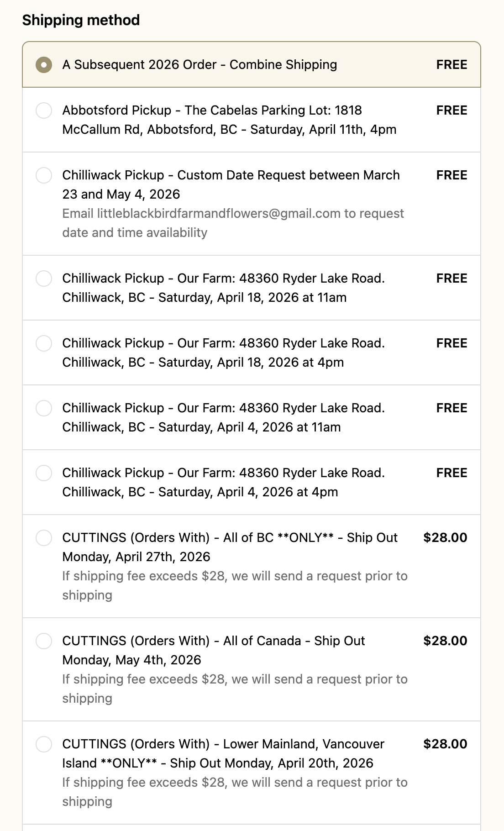
Task: Select the Combine Shipping subsequent order radio
Action: tap(44, 65)
